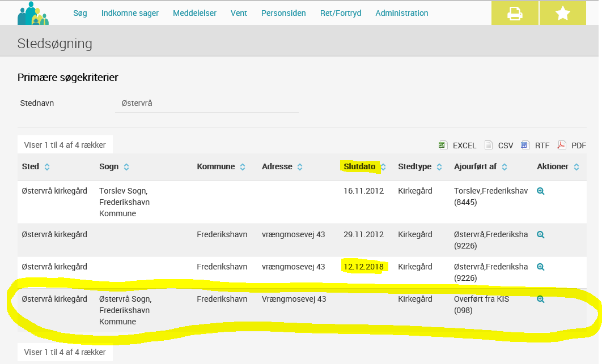Select the date 29.11.2012 cell
Image resolution: width=602 pixels, height=364 pixels.
pos(363,235)
